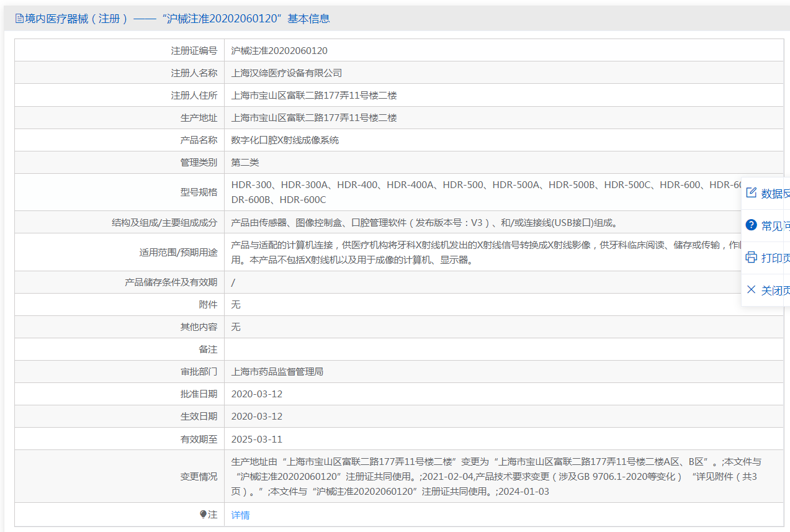
Task: Click the HDR-300 model specification text
Action: [x=487, y=192]
